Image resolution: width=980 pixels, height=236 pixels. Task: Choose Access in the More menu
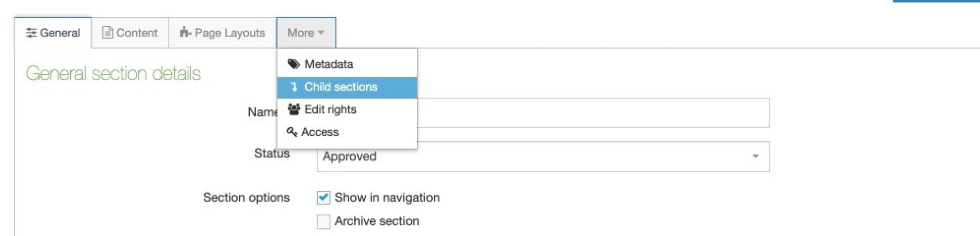(x=320, y=132)
